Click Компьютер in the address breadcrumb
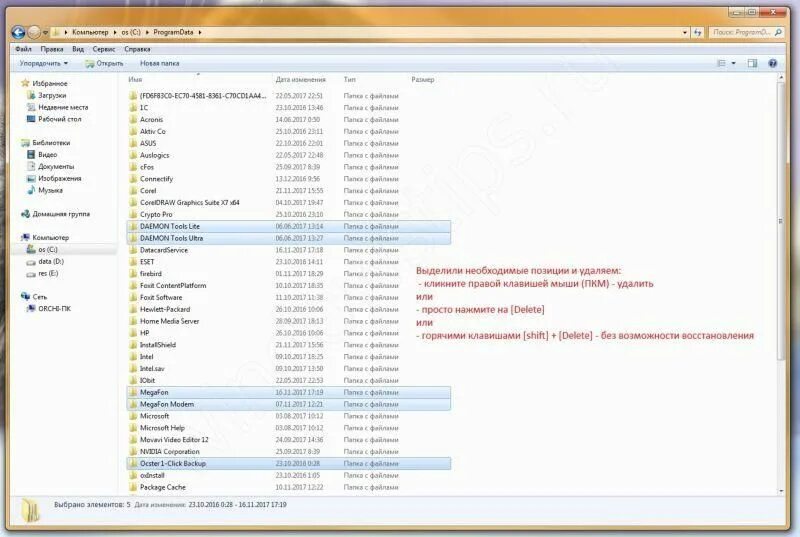 [x=90, y=32]
